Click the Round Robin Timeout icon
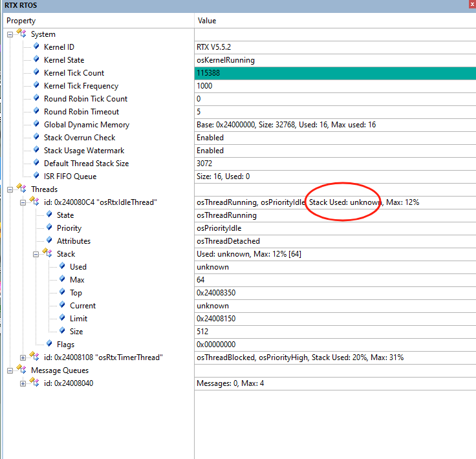 pos(36,111)
